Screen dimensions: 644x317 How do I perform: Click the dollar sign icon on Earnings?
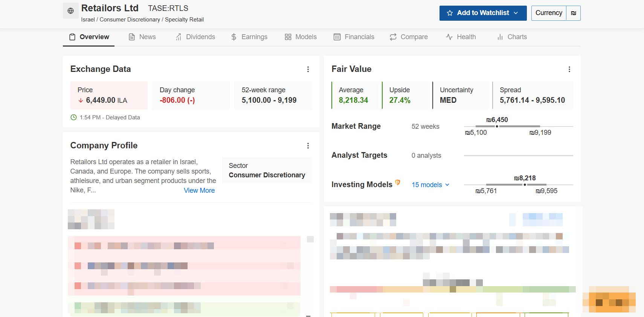click(x=234, y=37)
